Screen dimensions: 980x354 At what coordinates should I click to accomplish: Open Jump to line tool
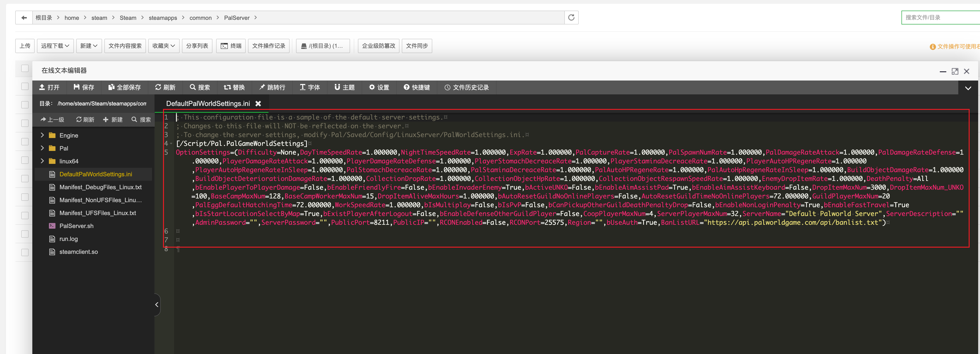(272, 87)
